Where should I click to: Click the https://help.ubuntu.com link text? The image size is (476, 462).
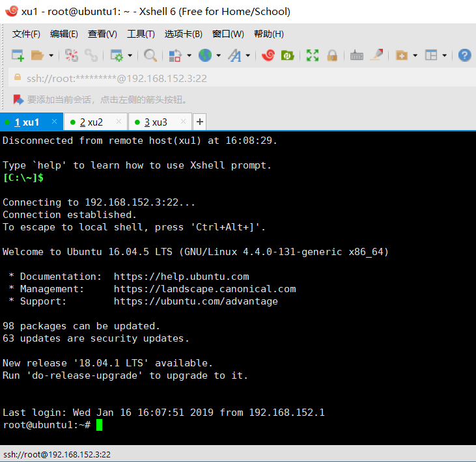click(181, 277)
